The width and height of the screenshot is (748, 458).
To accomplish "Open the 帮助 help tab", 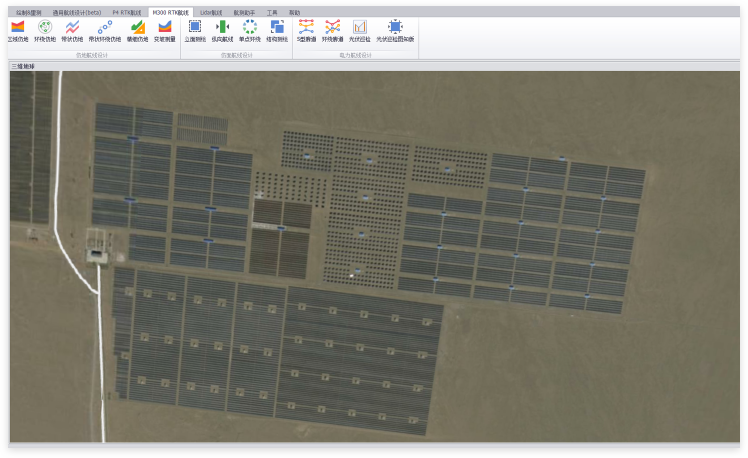I will tap(294, 12).
